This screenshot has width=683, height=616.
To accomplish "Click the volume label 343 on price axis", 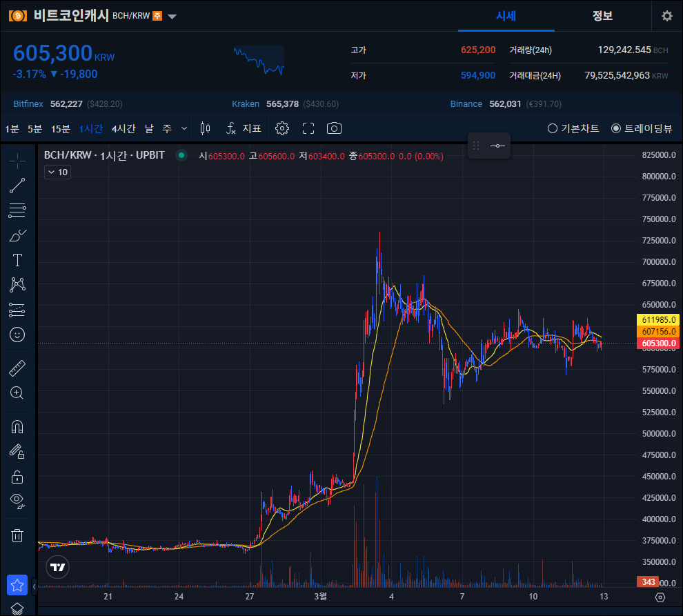I will (x=648, y=582).
